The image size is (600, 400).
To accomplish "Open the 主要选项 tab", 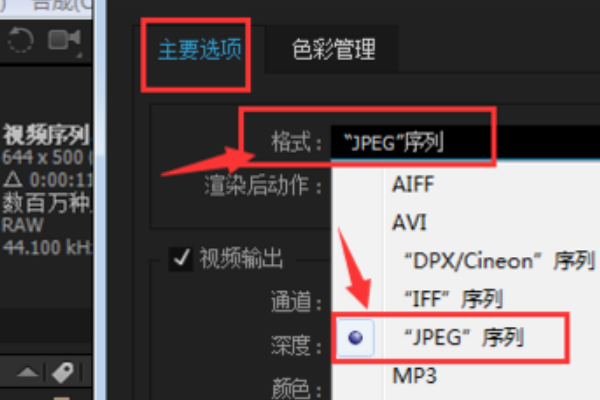I will tap(199, 49).
